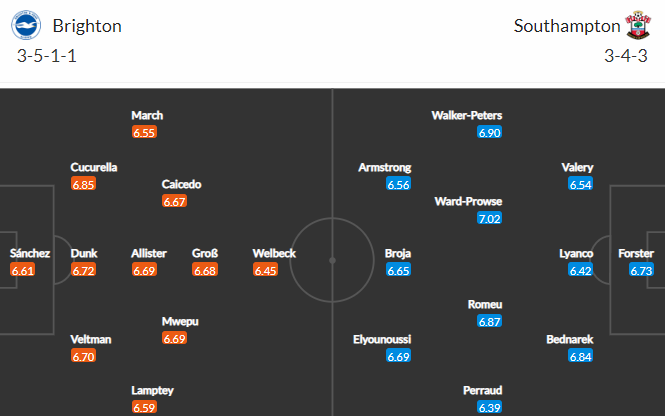
Task: Select Perraud's 6.39 rating badge
Action: (x=489, y=408)
